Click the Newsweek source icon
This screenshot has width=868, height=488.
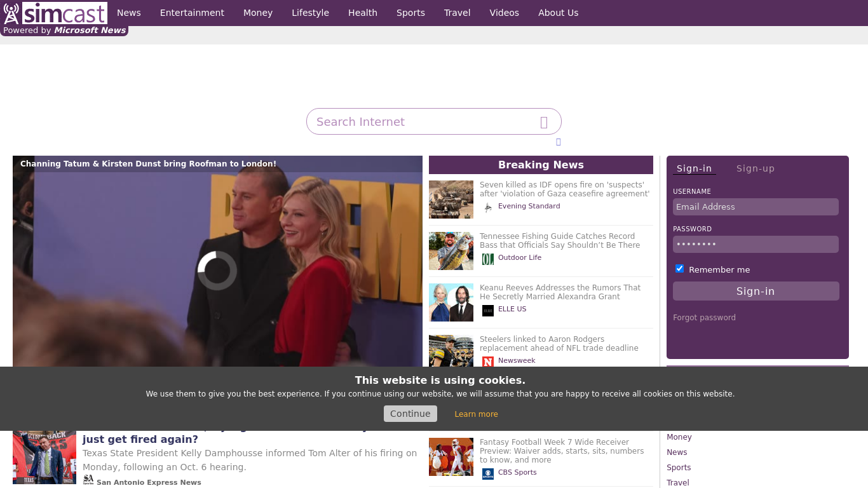click(487, 362)
